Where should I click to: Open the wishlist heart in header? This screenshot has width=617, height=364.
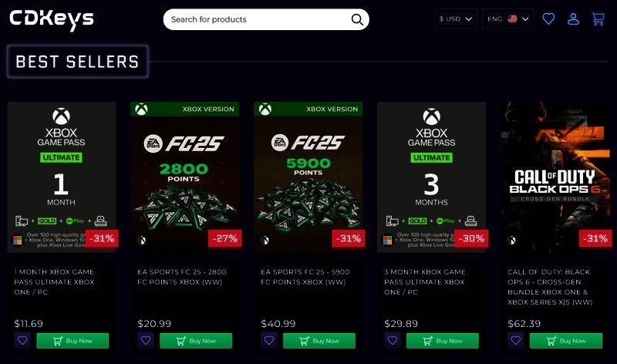point(548,19)
